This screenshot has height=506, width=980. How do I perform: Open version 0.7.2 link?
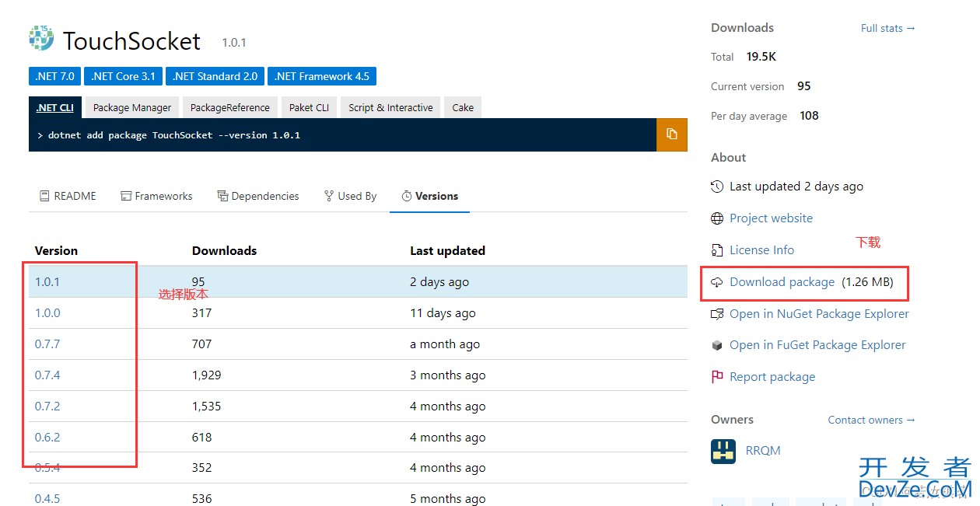point(47,407)
